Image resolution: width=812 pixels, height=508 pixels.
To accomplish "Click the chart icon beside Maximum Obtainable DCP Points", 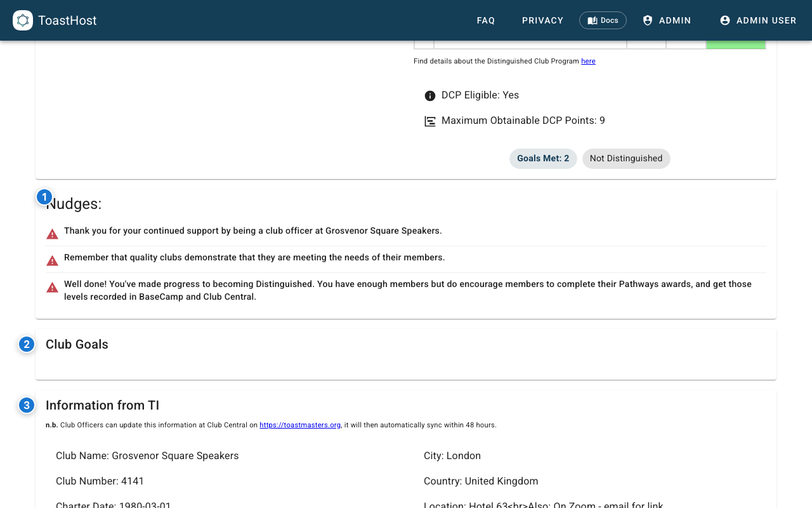I will 430,121.
